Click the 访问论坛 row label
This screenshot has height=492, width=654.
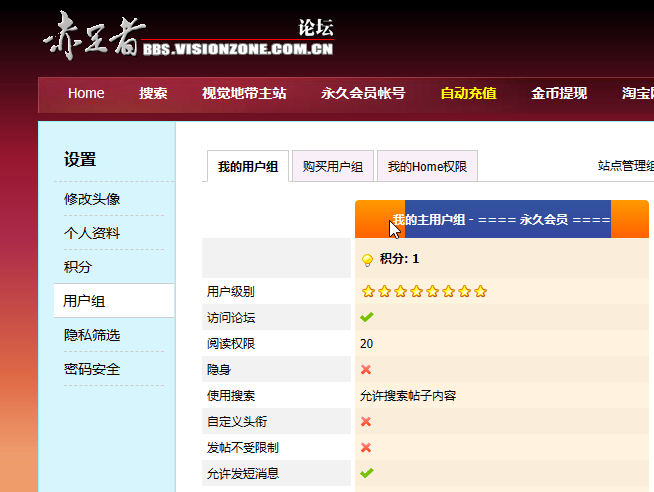(231, 317)
